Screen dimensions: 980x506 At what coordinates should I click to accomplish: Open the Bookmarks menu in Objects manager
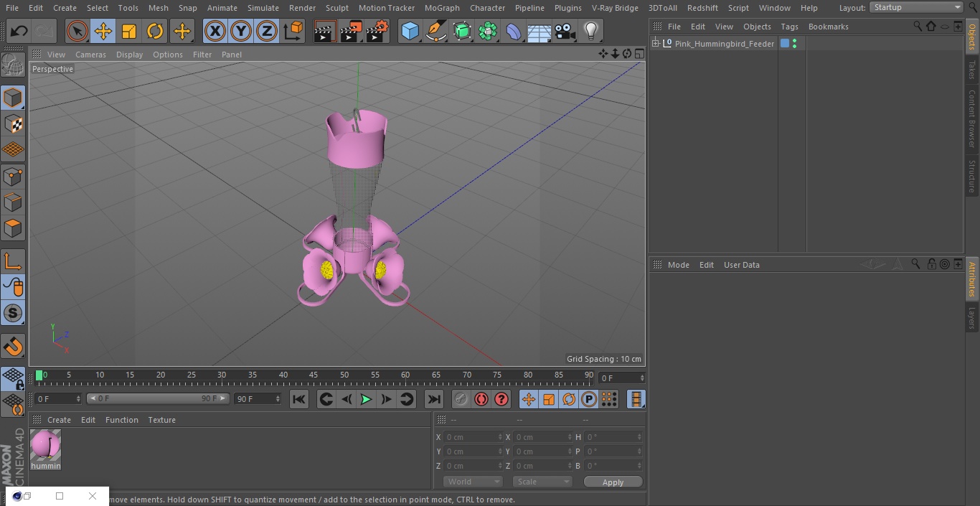[828, 27]
